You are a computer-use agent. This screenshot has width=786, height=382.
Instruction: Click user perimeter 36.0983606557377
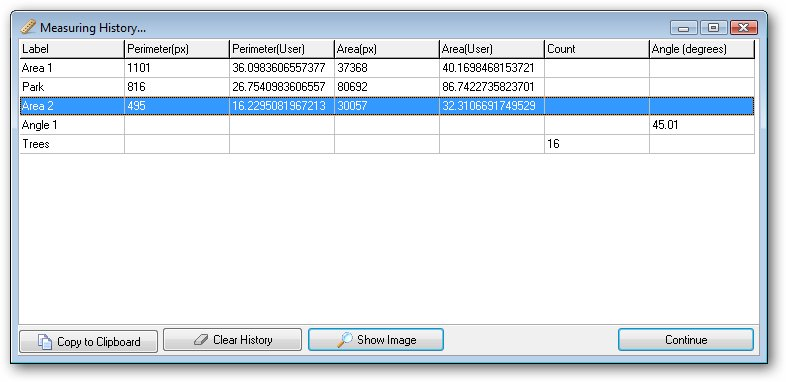pyautogui.click(x=279, y=68)
